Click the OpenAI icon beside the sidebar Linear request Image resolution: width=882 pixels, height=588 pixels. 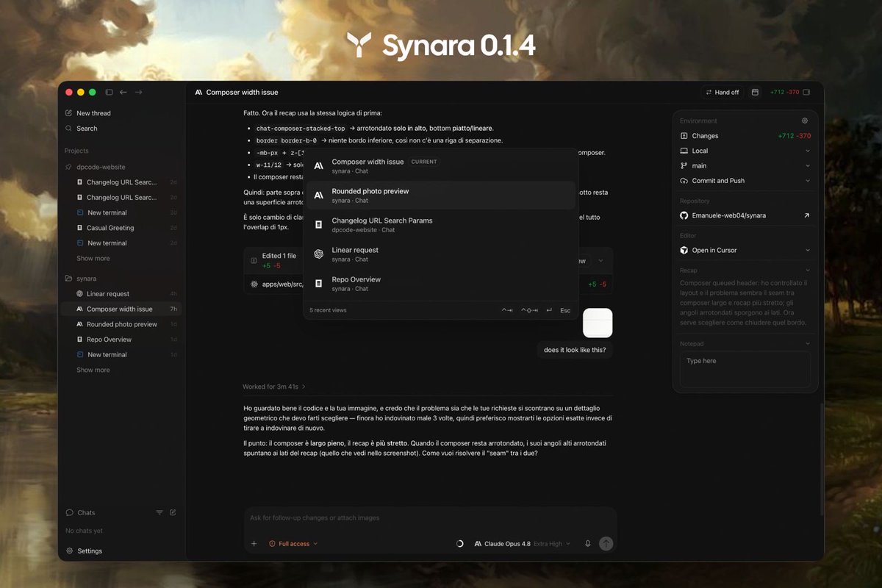80,294
